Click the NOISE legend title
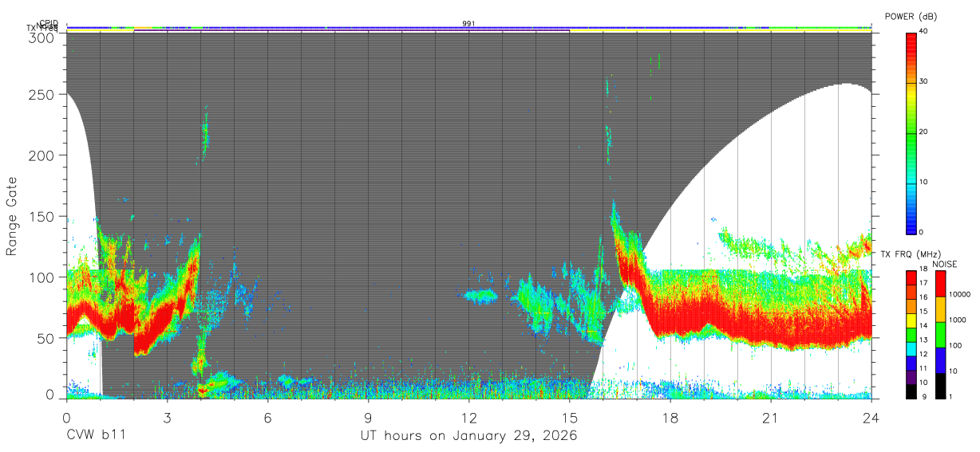The image size is (980, 452). click(944, 264)
